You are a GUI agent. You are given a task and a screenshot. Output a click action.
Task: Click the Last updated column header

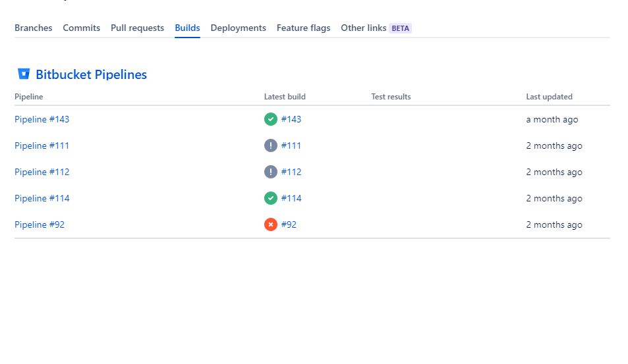point(549,97)
